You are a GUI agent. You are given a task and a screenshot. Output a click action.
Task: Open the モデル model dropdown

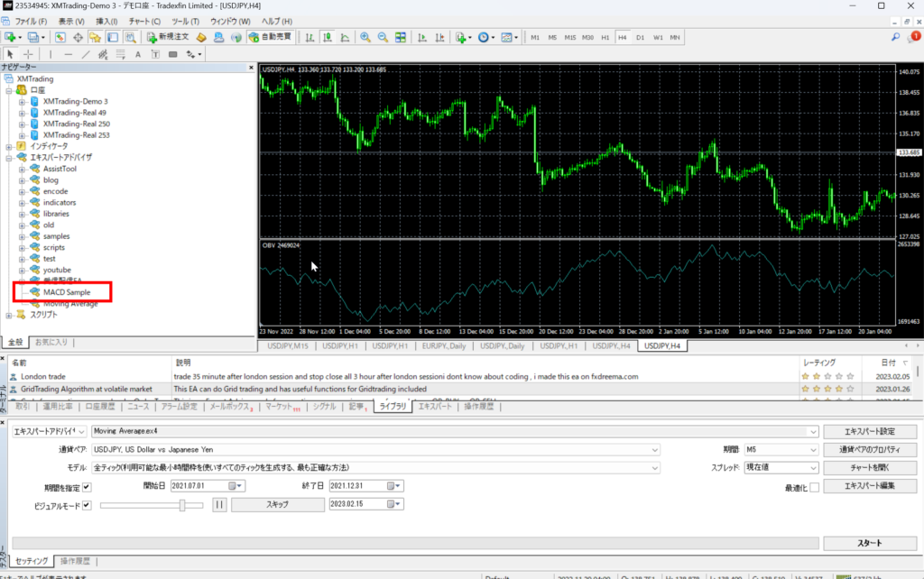[x=654, y=468]
